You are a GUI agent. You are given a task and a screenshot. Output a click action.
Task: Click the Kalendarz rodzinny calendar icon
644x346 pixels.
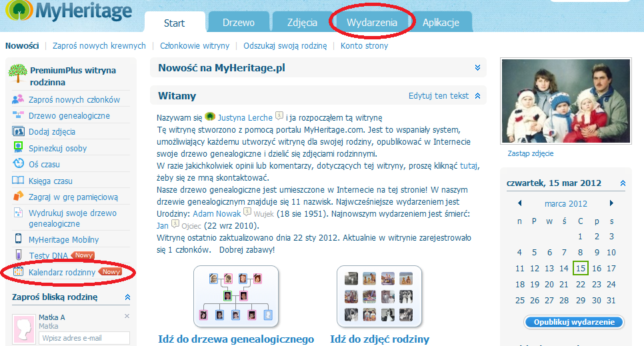click(x=18, y=271)
